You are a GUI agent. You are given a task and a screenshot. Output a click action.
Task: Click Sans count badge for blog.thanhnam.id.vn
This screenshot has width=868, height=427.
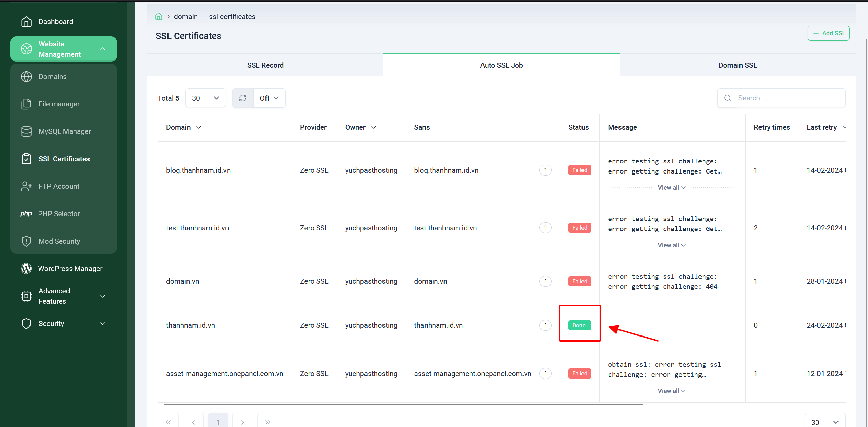[x=546, y=170]
